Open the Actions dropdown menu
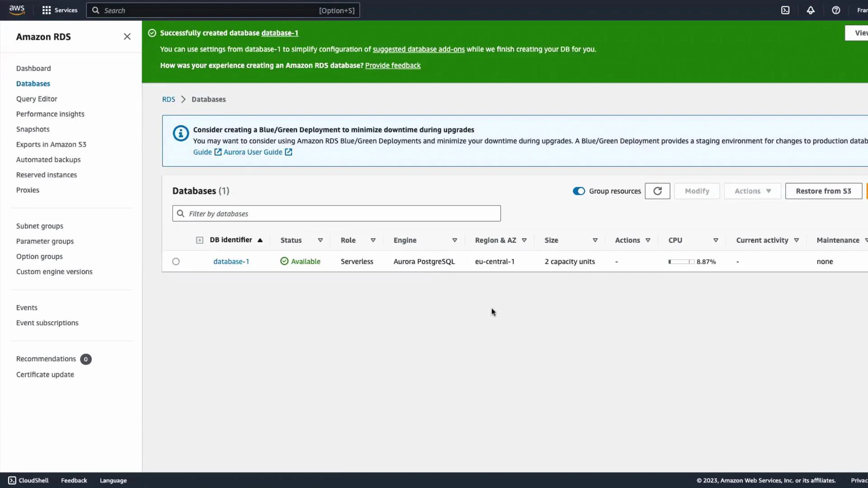The height and width of the screenshot is (488, 868). pyautogui.click(x=751, y=191)
